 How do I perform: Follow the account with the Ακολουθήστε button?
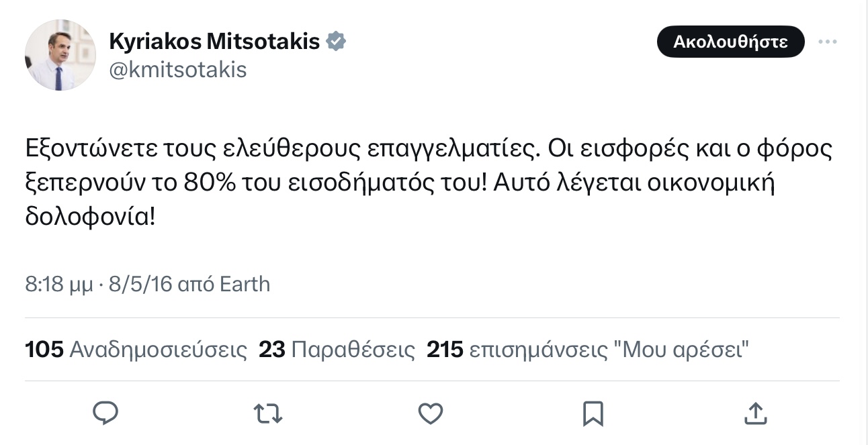730,42
